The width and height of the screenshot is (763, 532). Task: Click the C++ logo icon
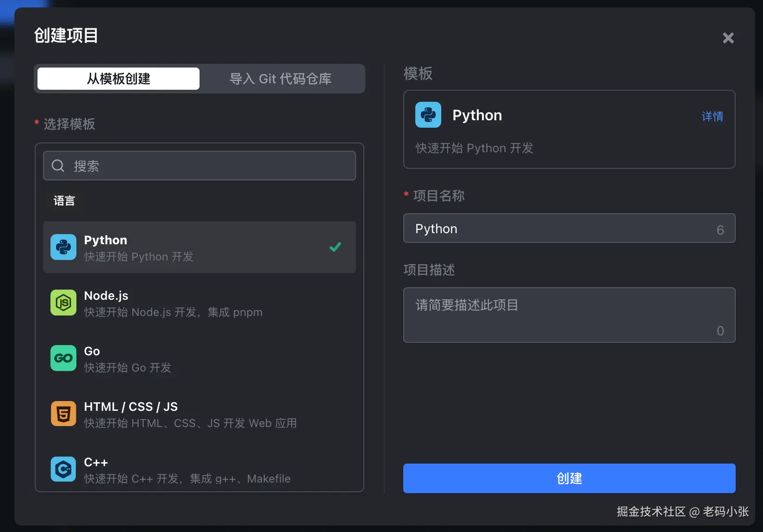63,469
